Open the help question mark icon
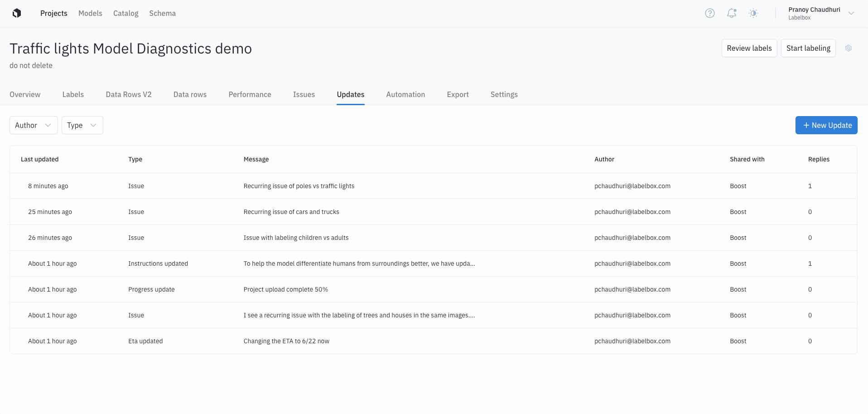The height and width of the screenshot is (414, 868). click(x=710, y=13)
